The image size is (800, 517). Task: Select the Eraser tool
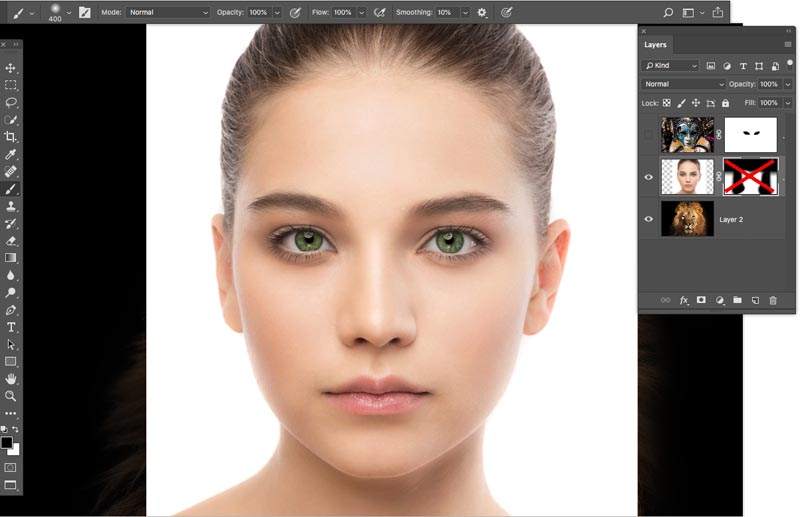tap(10, 240)
